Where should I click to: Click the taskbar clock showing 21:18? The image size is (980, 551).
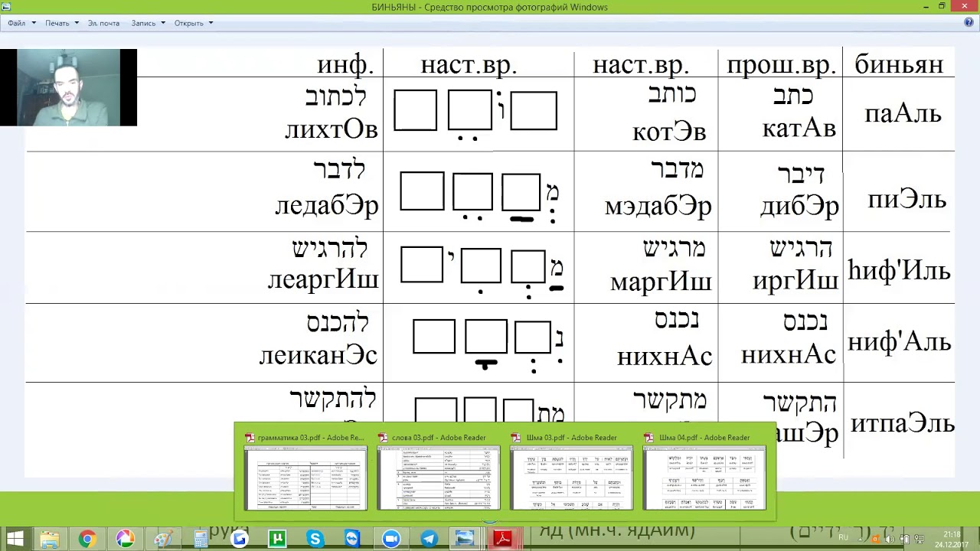point(952,539)
